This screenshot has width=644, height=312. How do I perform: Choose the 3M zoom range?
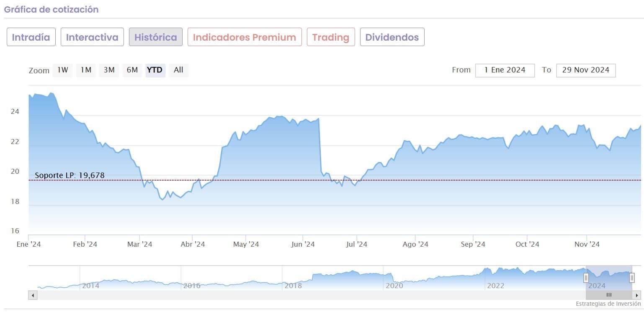point(109,70)
